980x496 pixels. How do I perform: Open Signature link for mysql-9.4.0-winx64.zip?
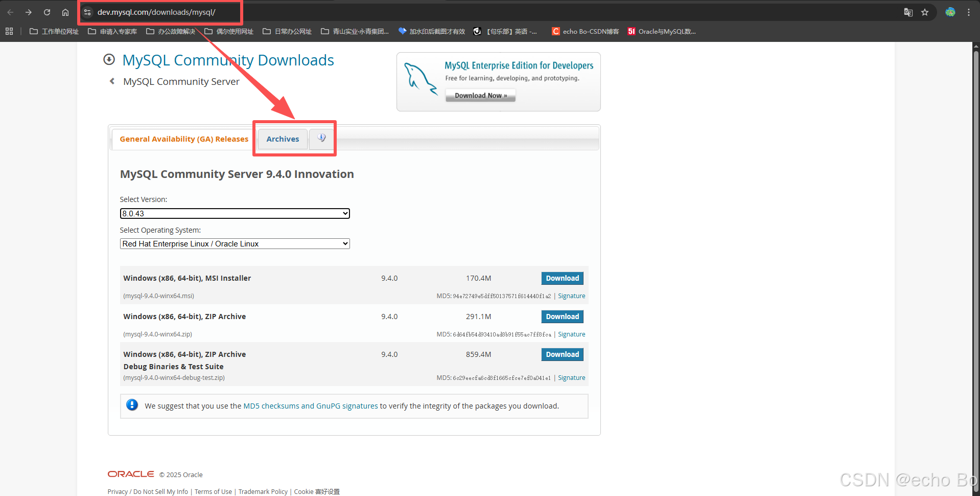pos(571,334)
